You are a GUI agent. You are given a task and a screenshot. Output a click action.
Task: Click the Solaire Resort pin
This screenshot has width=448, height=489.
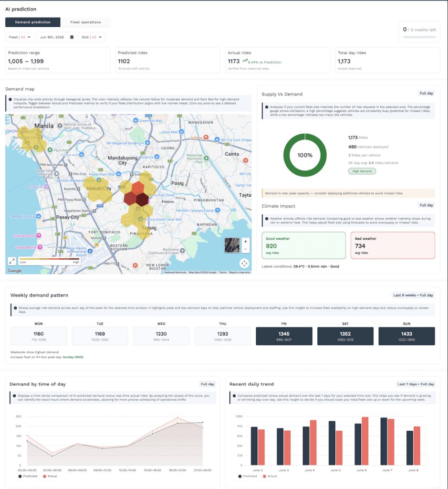(x=39, y=235)
